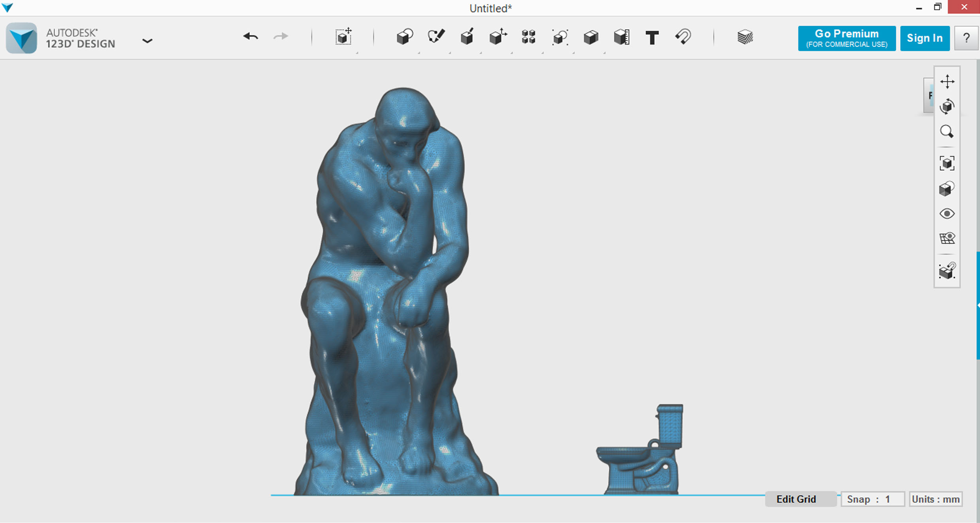Screen dimensions: 980x523
Task: Open the Sketch tool
Action: click(x=436, y=37)
